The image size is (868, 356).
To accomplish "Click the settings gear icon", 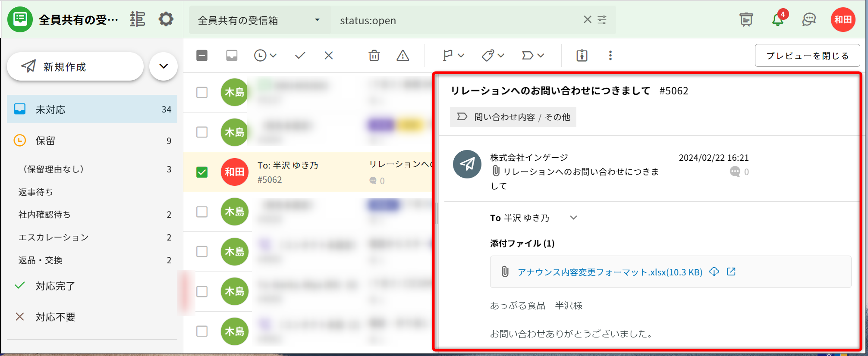I will pyautogui.click(x=166, y=19).
